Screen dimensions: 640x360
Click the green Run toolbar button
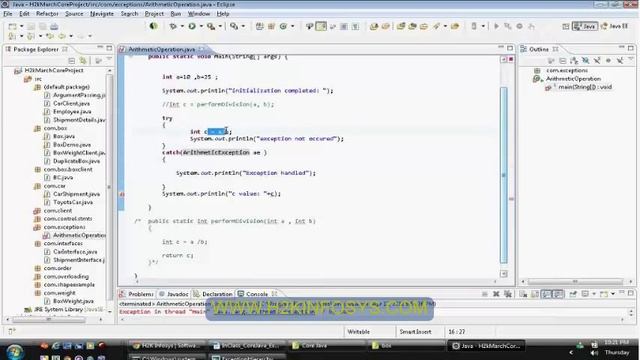click(x=192, y=27)
